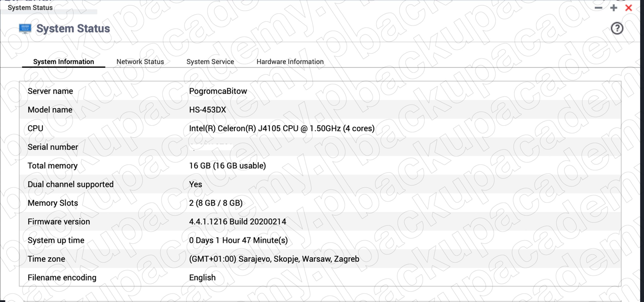Close the System Status window

[629, 8]
